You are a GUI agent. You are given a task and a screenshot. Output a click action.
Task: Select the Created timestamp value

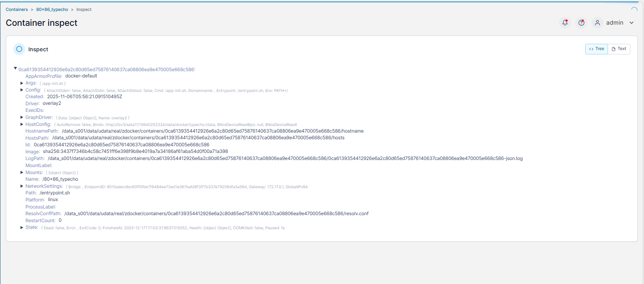pos(85,97)
